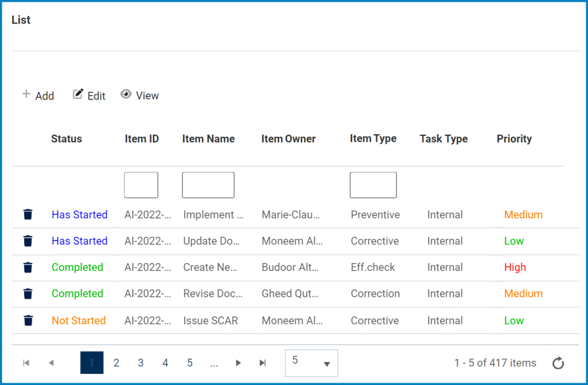Click trash icon for Create Ne... row
This screenshot has width=588, height=385.
[28, 267]
